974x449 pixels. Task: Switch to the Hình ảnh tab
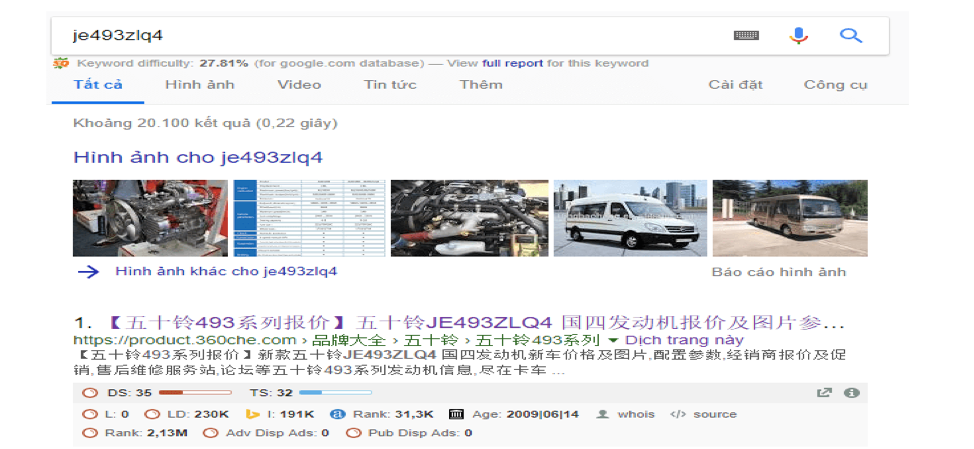200,84
